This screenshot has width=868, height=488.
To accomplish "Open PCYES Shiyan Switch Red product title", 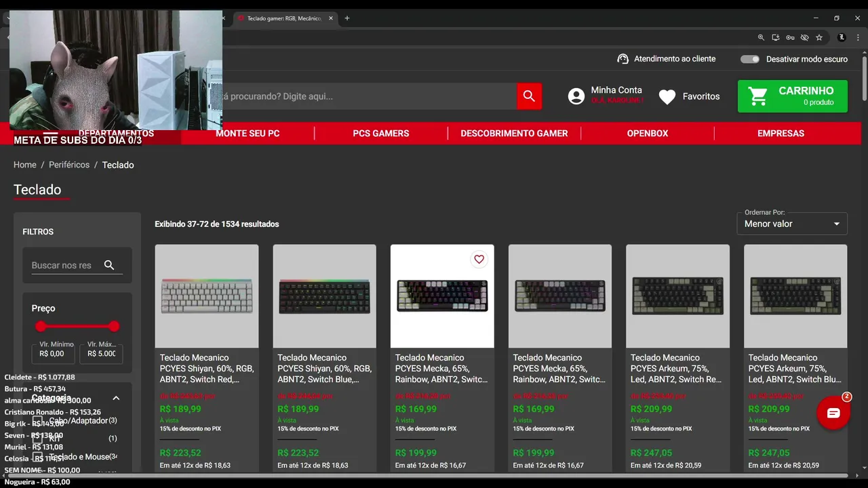I will click(207, 369).
